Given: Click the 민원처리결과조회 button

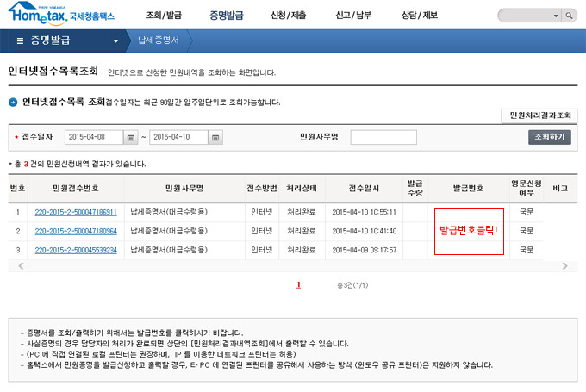Looking at the screenshot, I should pyautogui.click(x=540, y=115).
